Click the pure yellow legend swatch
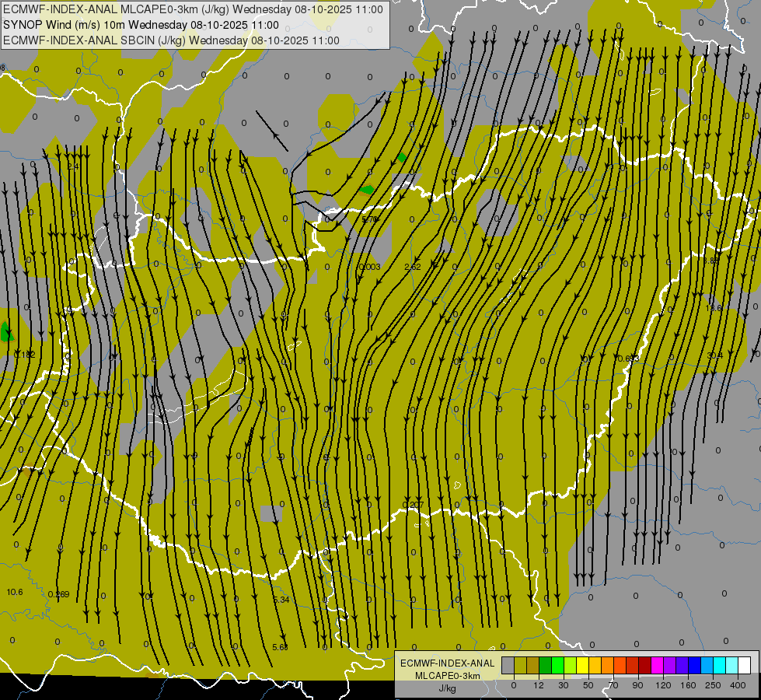761x700 pixels. click(x=582, y=666)
